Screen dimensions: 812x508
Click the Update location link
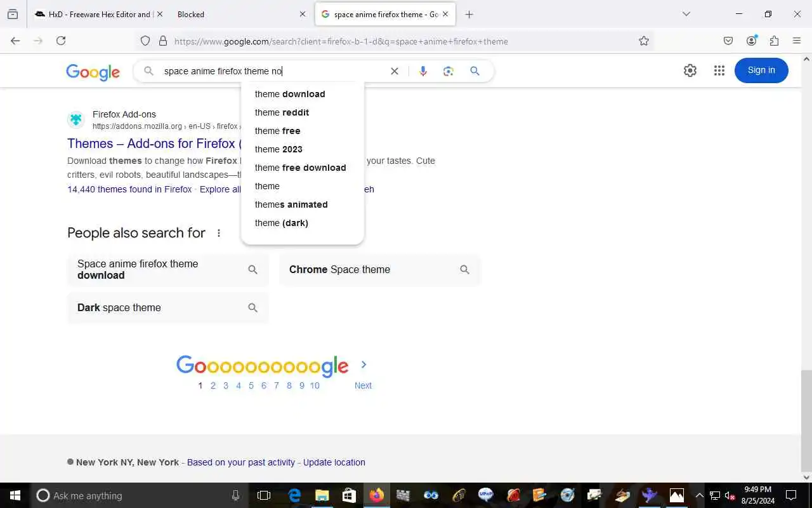[334, 462]
